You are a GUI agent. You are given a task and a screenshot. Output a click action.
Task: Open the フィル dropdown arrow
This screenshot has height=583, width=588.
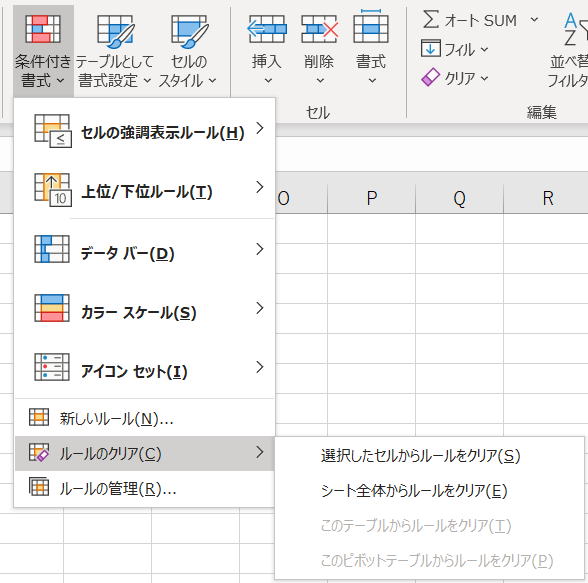click(484, 49)
